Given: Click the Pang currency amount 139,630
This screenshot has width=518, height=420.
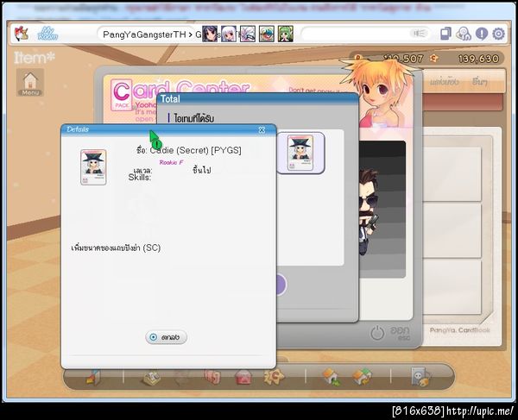Looking at the screenshot, I should pyautogui.click(x=478, y=59).
